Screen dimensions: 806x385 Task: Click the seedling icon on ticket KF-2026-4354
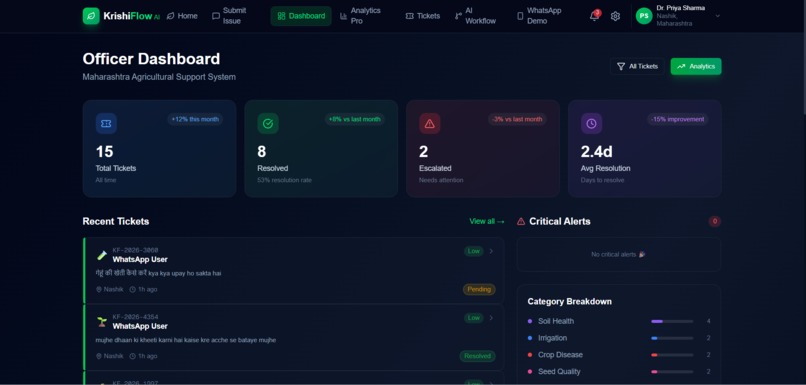(102, 322)
